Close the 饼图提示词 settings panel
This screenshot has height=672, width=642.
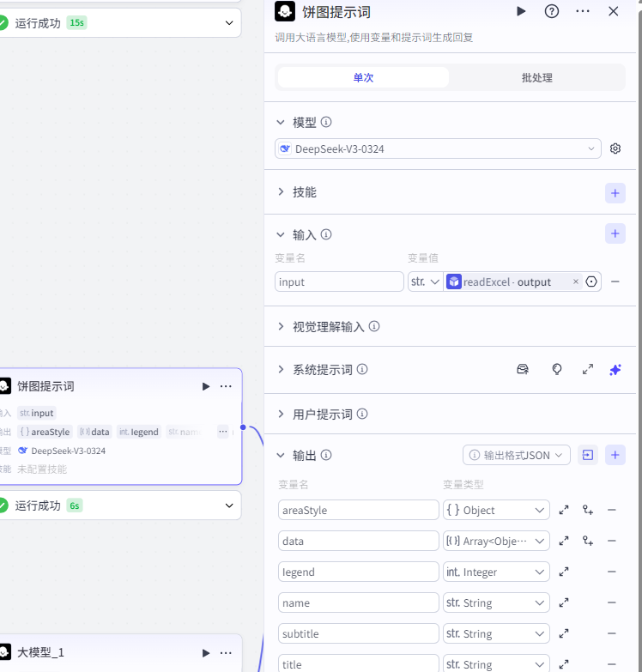[x=614, y=11]
